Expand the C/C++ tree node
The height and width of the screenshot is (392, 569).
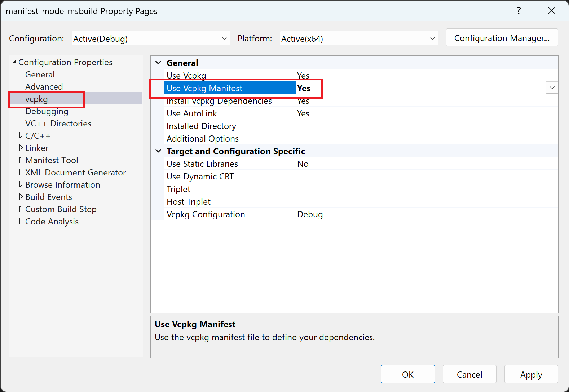pos(21,135)
